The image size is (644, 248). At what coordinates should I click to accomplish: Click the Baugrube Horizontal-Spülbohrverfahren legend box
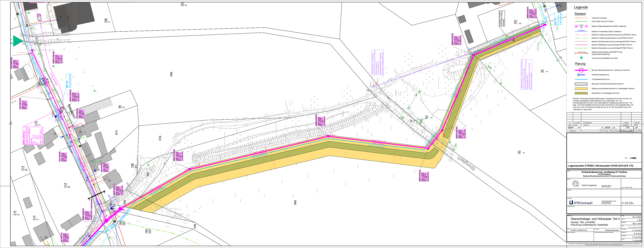581,84
